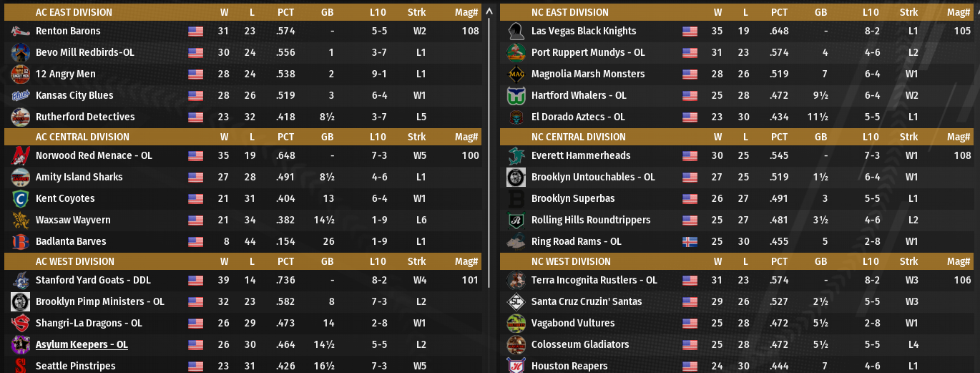Click the Hartford Whalers logo icon
The width and height of the screenshot is (980, 373).
(x=516, y=96)
